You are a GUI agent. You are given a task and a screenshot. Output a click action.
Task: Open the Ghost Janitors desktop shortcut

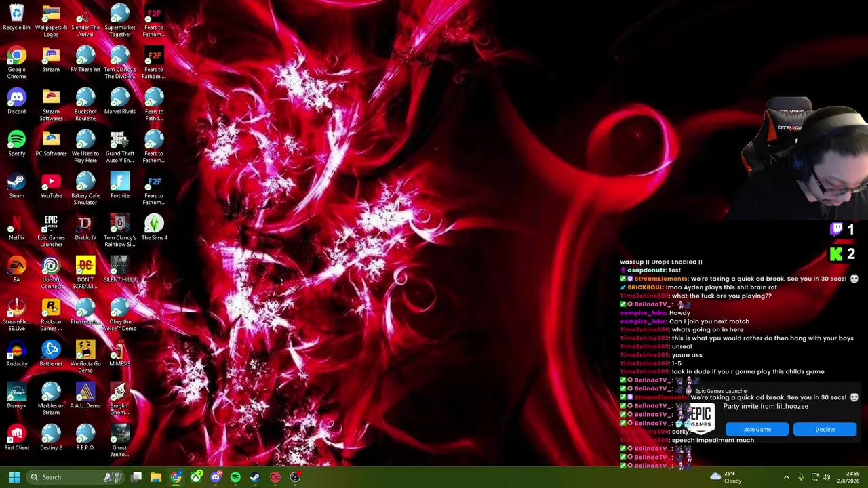coord(120,441)
